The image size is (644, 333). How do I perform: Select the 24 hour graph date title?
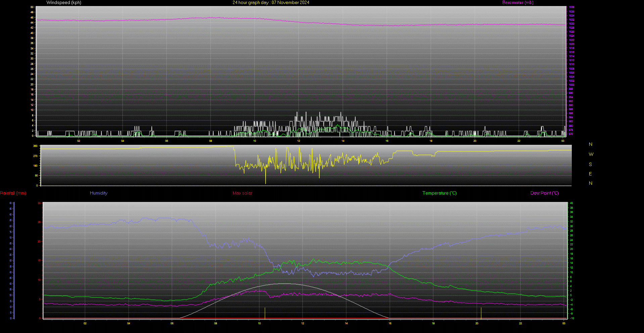pyautogui.click(x=271, y=3)
